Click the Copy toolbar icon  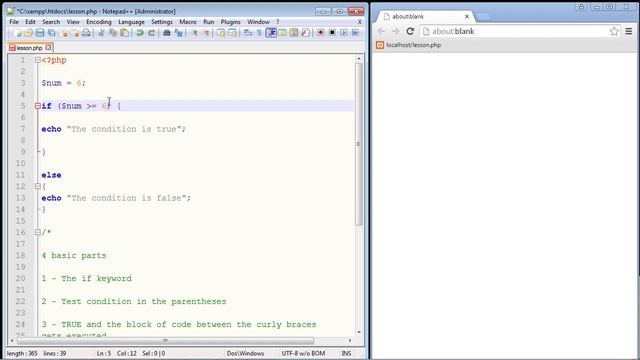pos(113,33)
